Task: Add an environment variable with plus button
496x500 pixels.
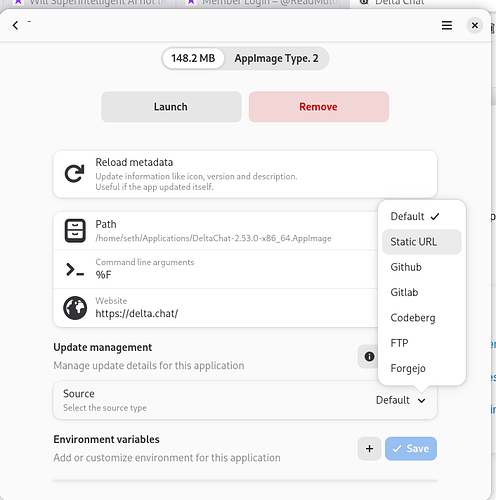Action: tap(369, 449)
